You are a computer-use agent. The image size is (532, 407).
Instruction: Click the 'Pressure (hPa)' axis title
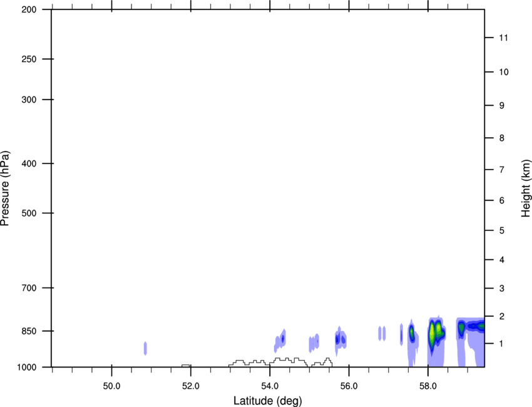5,188
